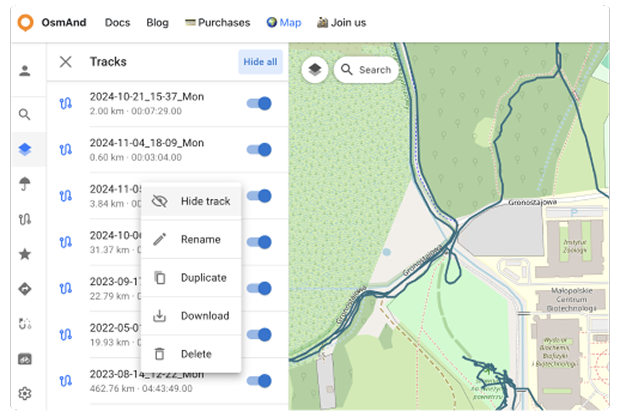
Task: Click the Search field on the map
Action: point(366,70)
